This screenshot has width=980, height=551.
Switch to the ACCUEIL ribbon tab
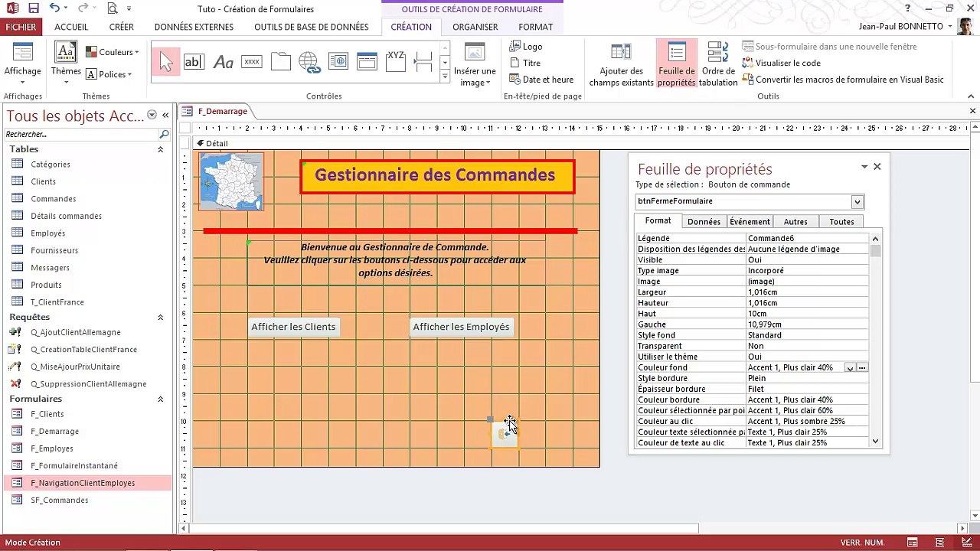click(x=71, y=27)
